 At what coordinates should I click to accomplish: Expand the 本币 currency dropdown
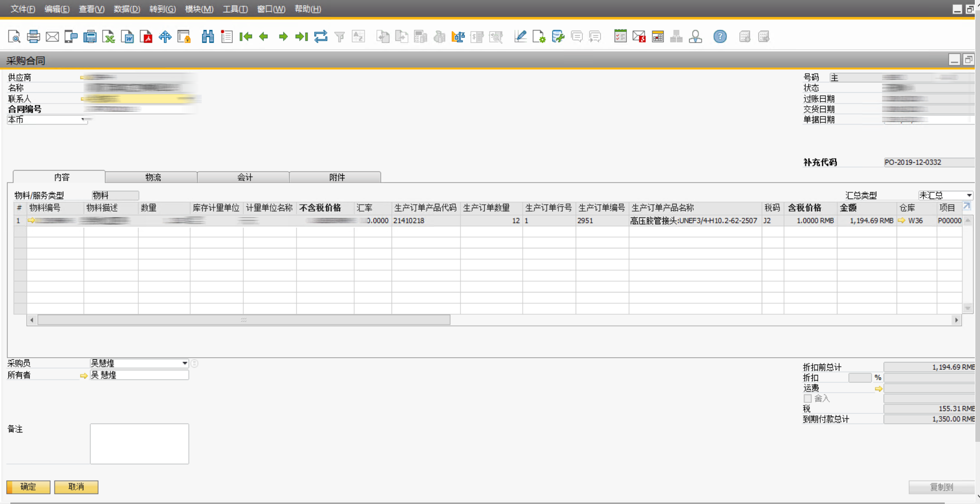[83, 120]
